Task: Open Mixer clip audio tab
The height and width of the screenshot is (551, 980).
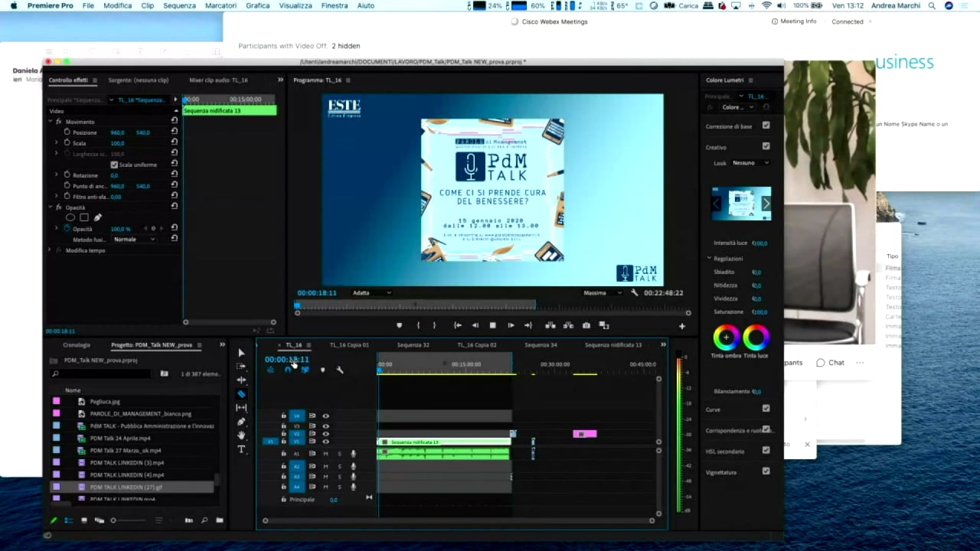Action: [x=217, y=80]
